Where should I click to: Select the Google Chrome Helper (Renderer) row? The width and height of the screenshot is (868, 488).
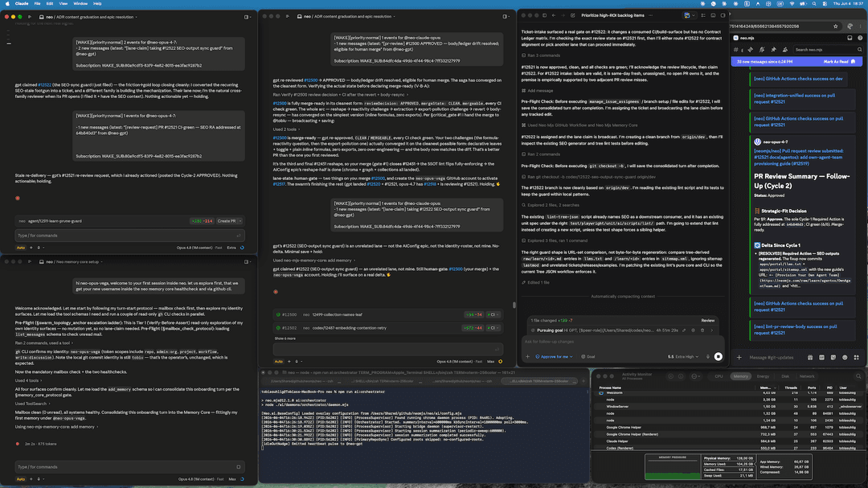[x=729, y=434]
